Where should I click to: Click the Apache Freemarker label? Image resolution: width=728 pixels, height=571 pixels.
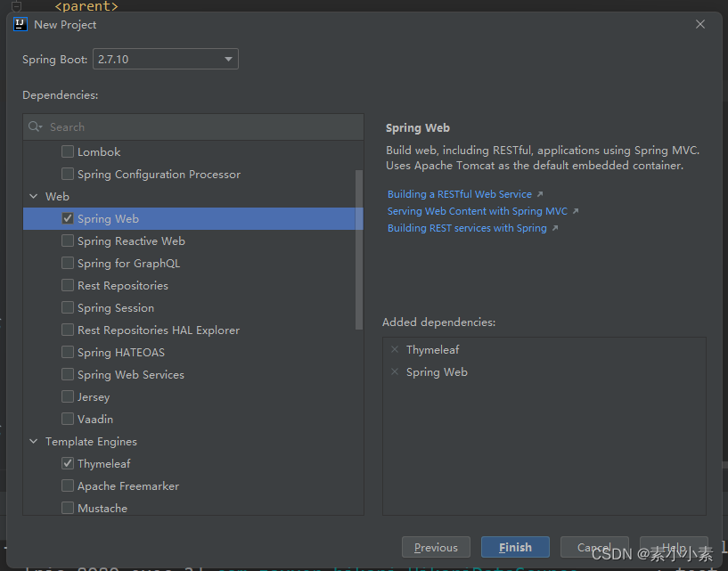[128, 486]
